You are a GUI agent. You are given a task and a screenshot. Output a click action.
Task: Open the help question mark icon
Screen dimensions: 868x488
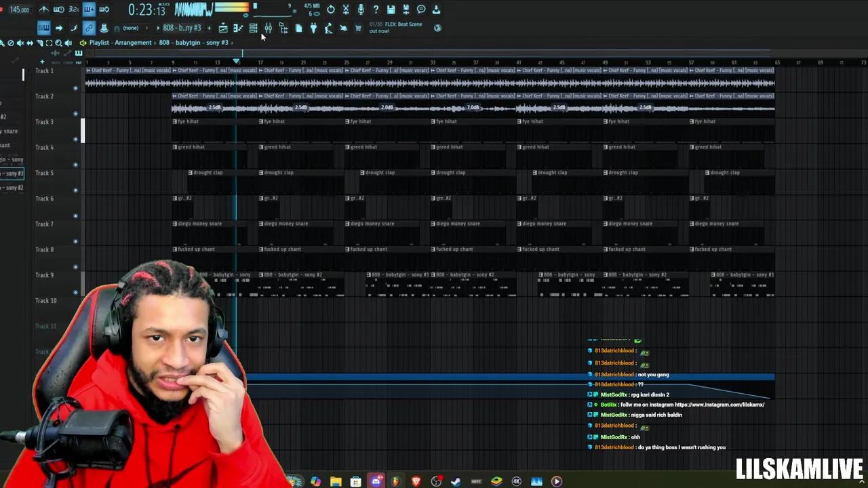click(376, 9)
